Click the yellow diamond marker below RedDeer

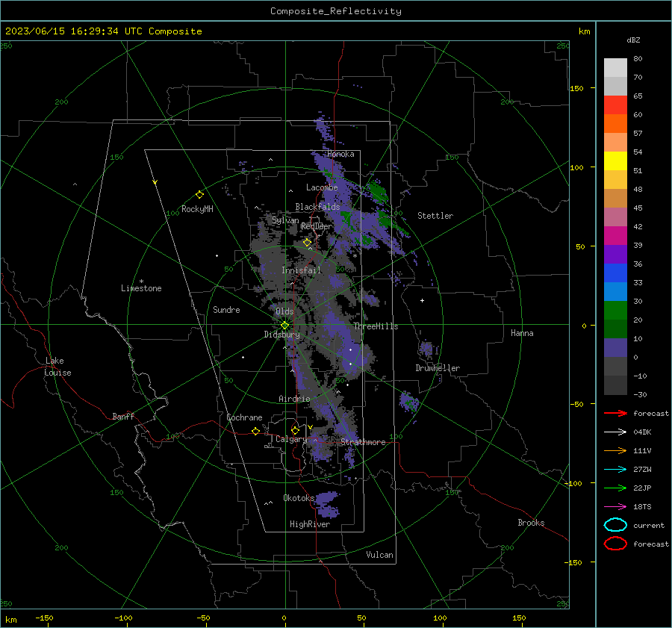coord(307,243)
